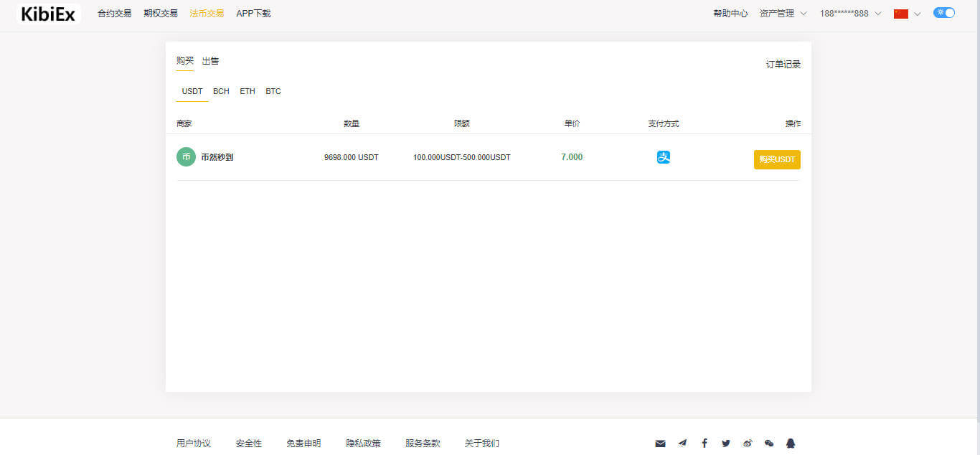Click the unit price 7.000

coord(572,157)
